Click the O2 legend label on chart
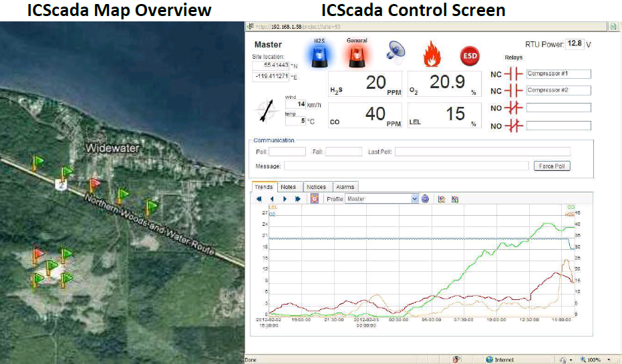The height and width of the screenshot is (364, 622). point(272,214)
